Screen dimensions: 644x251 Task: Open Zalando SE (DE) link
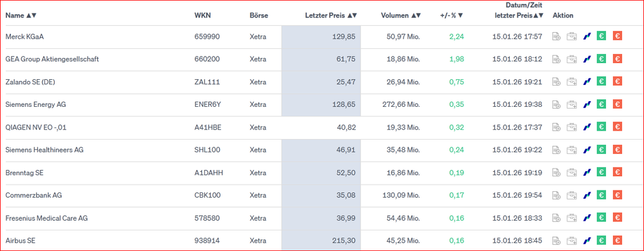(x=30, y=82)
